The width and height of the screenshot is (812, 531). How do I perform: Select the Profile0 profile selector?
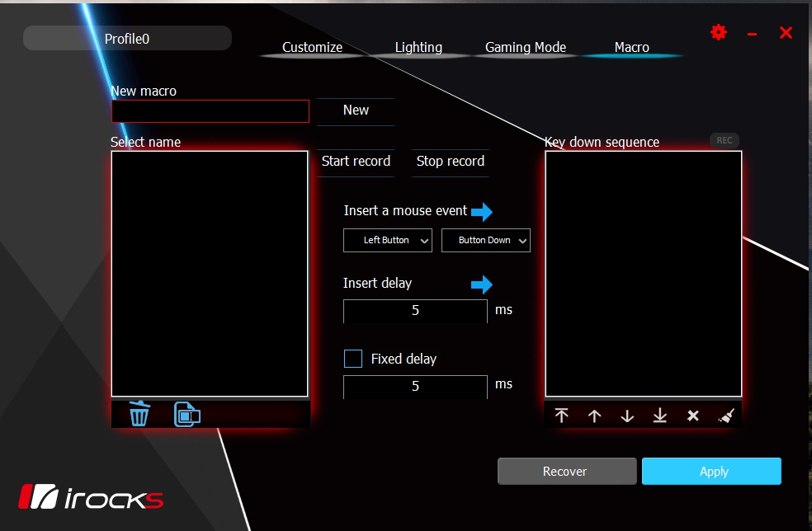coord(127,38)
